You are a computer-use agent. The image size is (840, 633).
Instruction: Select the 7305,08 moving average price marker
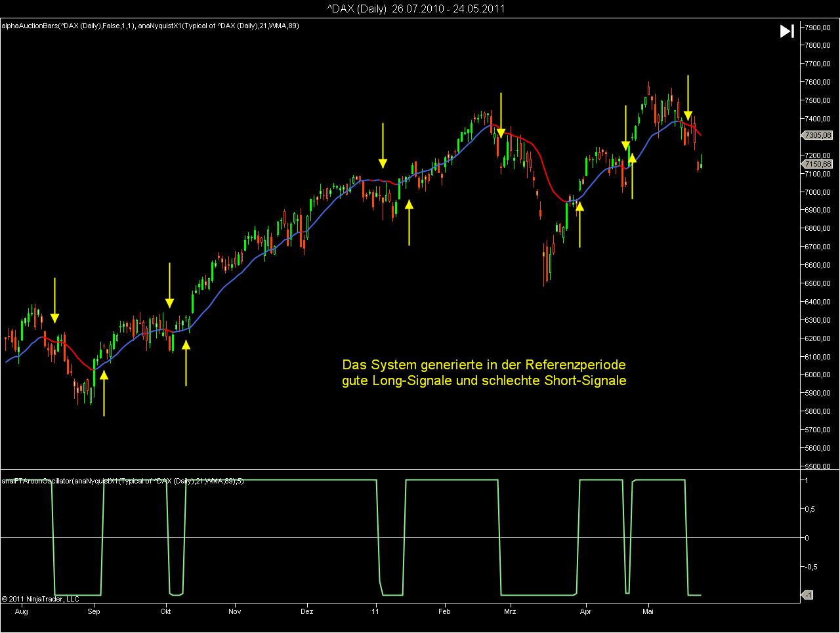coord(817,135)
